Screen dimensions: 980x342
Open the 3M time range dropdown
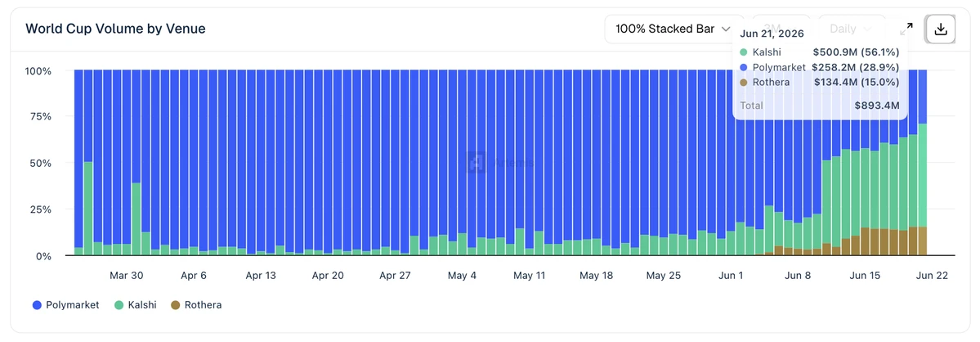(x=781, y=29)
